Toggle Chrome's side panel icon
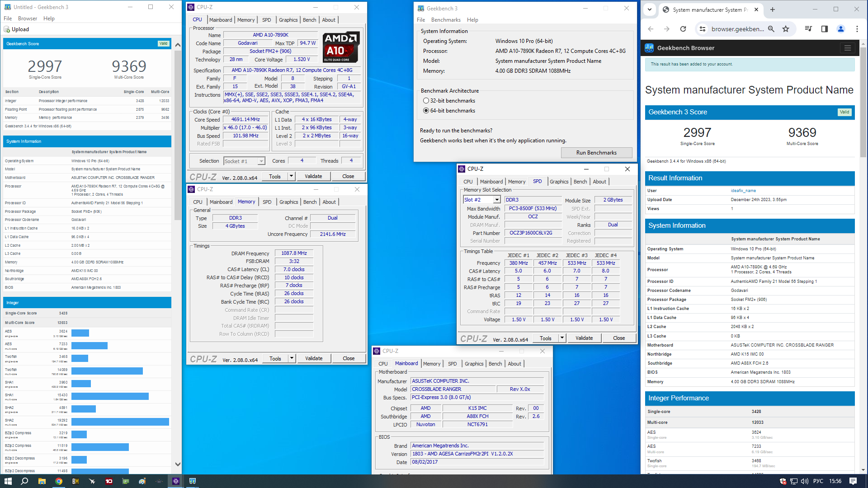868x488 pixels. tap(825, 29)
